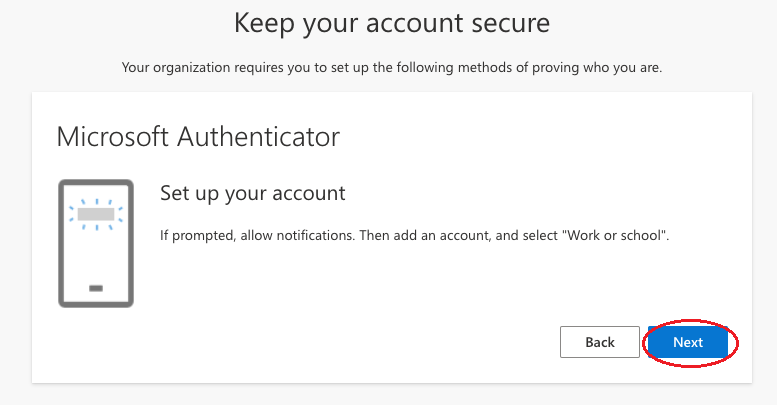Click the blue Next button
Screen dimensions: 777x405
click(x=688, y=342)
